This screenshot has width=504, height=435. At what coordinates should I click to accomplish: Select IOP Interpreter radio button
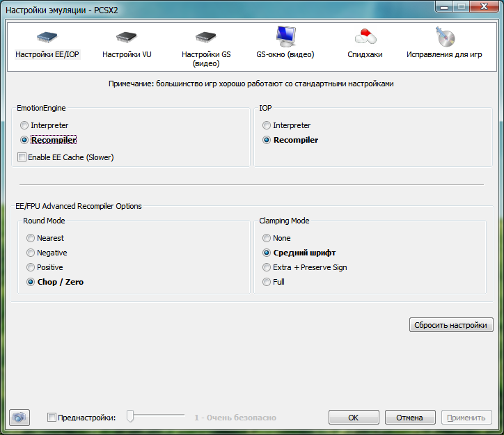click(x=267, y=125)
